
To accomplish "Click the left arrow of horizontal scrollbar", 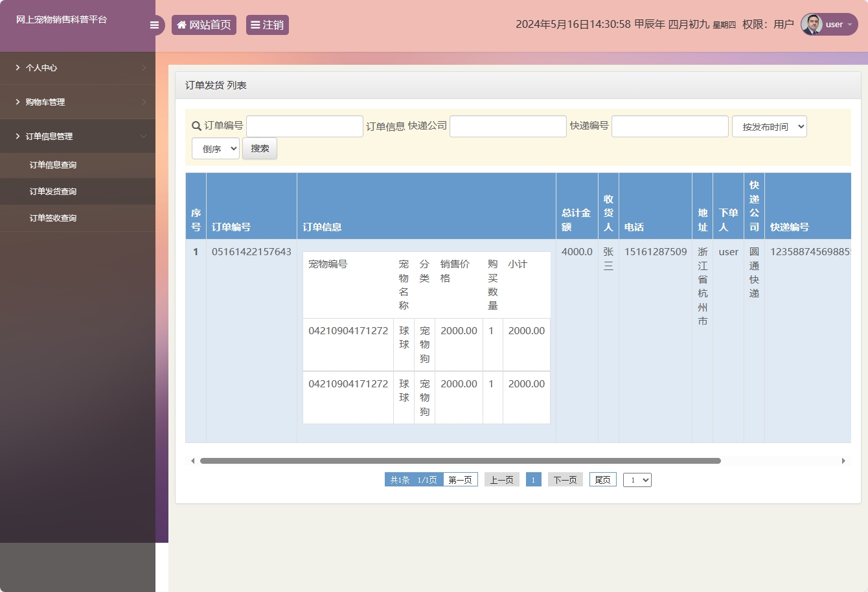I will (x=192, y=461).
